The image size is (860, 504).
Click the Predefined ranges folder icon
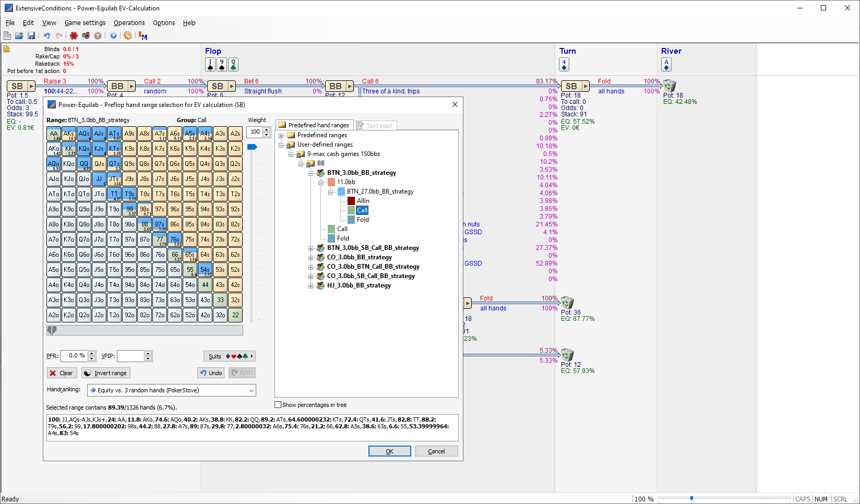291,135
